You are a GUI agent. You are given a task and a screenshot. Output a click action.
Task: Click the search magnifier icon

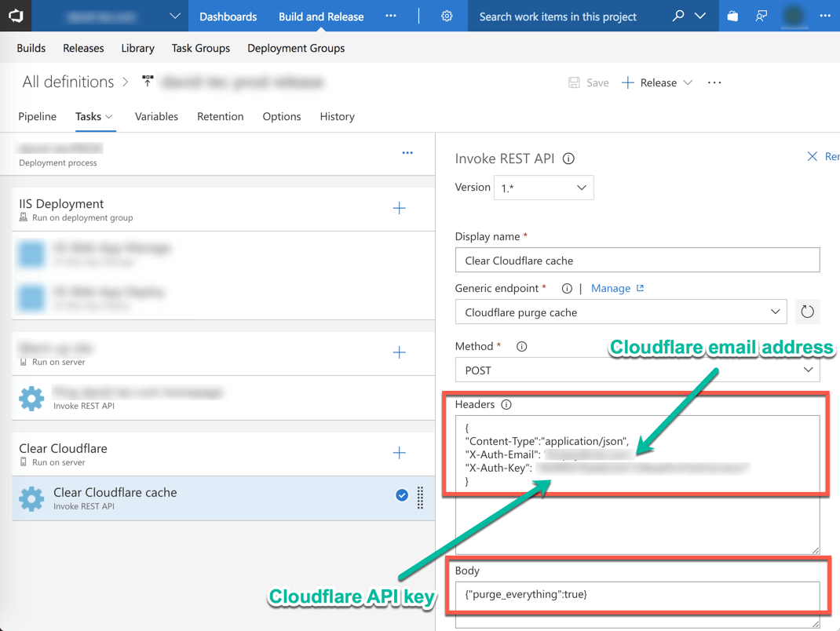tap(678, 16)
